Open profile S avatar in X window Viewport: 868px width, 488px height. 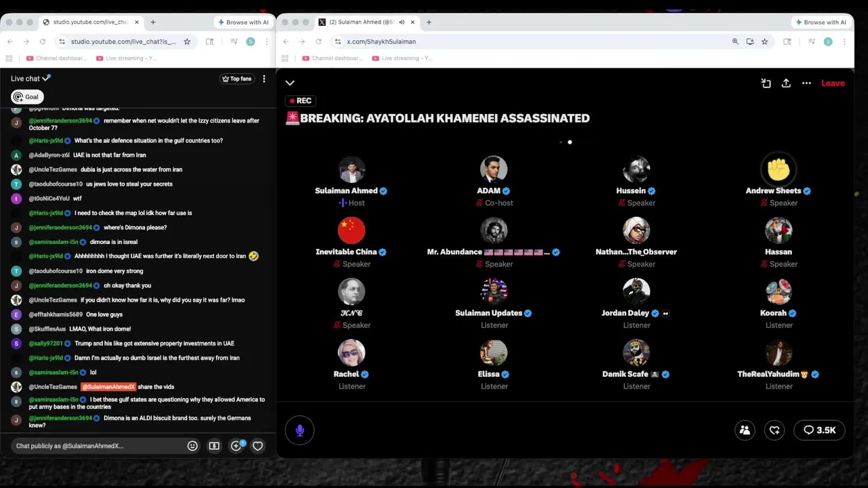pos(828,41)
